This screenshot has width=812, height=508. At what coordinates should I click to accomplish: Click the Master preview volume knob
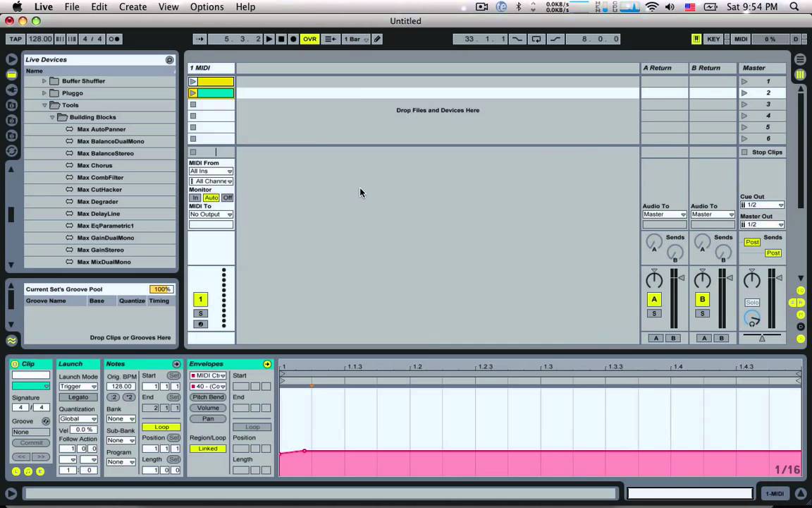[752, 318]
